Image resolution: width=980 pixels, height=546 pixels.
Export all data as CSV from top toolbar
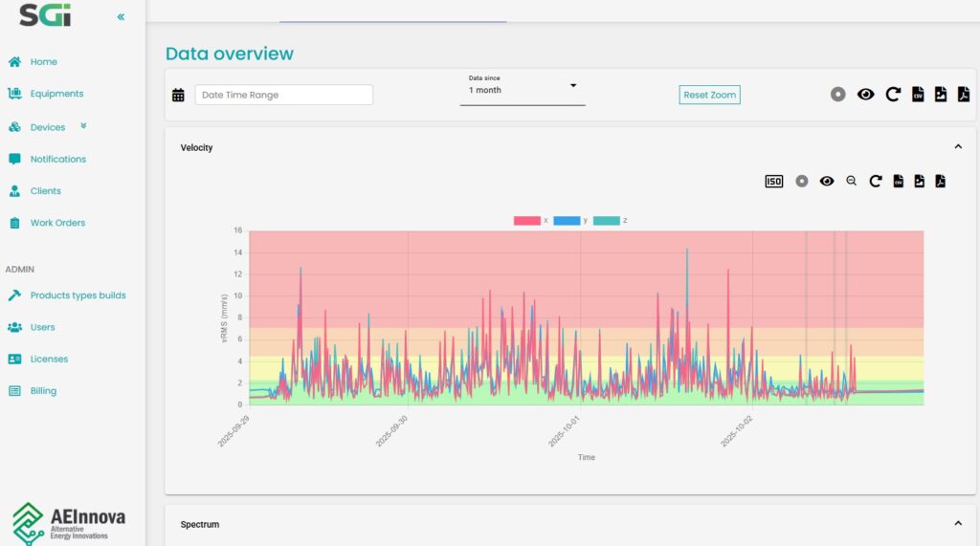pyautogui.click(x=918, y=95)
